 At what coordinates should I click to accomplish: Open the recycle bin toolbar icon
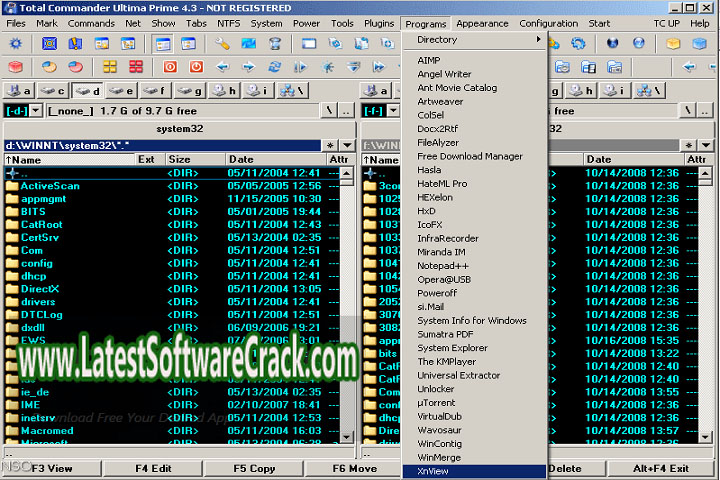[x=275, y=44]
